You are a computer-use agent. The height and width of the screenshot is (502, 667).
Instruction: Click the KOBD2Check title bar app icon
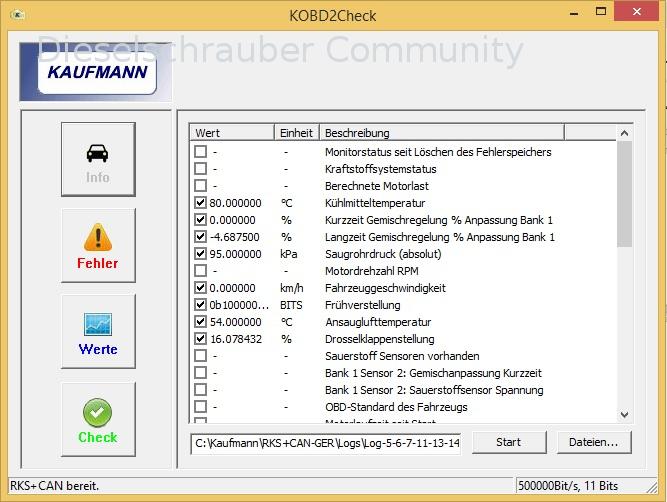[x=17, y=15]
